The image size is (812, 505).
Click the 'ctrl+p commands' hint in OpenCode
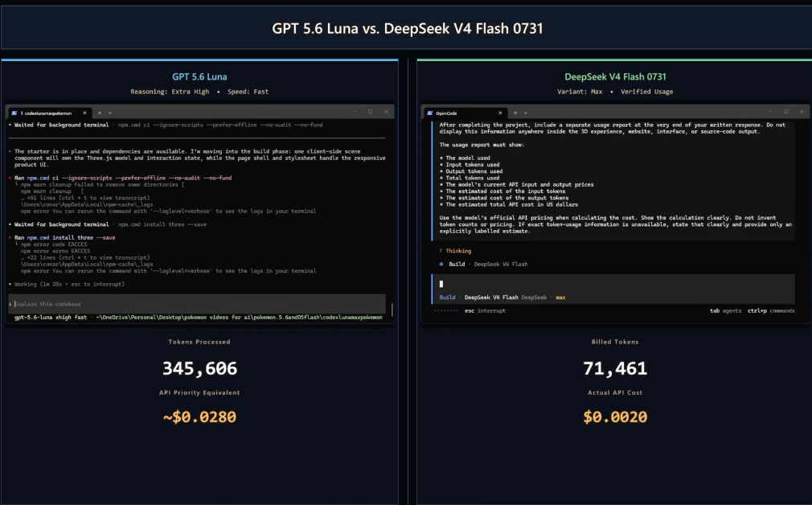(771, 310)
